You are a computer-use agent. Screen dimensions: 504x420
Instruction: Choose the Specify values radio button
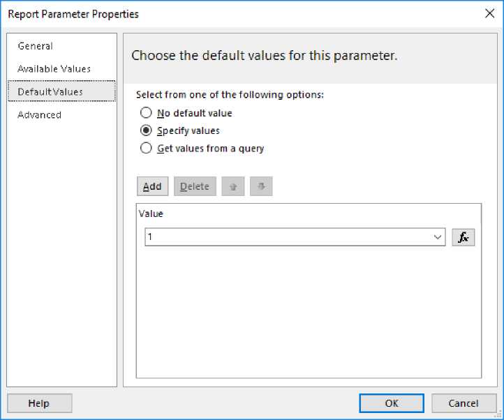click(146, 130)
